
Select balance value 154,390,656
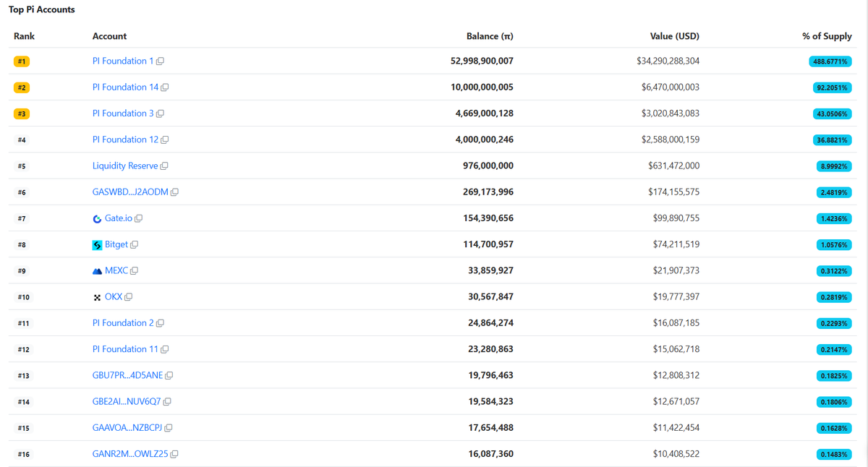click(488, 218)
